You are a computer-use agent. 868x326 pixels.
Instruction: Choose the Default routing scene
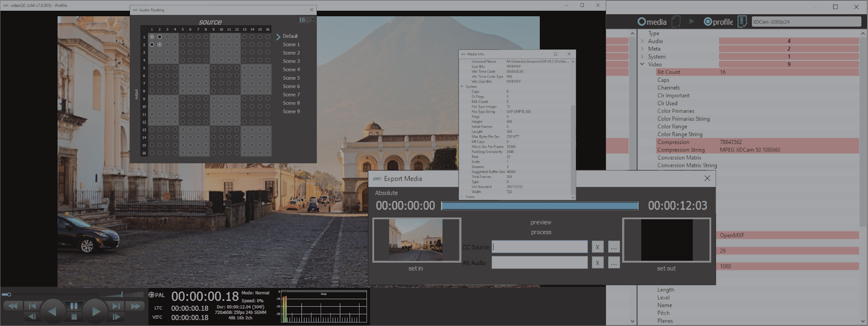pyautogui.click(x=290, y=36)
